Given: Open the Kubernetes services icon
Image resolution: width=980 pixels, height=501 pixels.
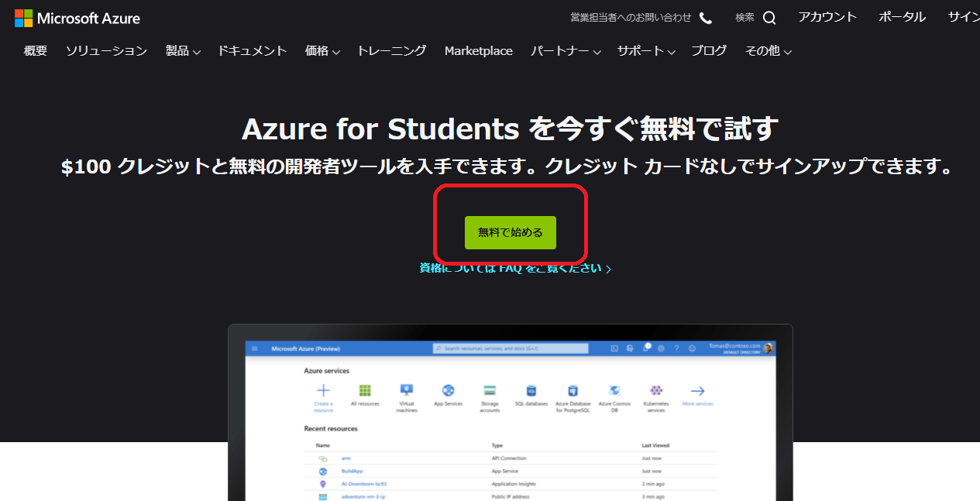Looking at the screenshot, I should point(656,390).
